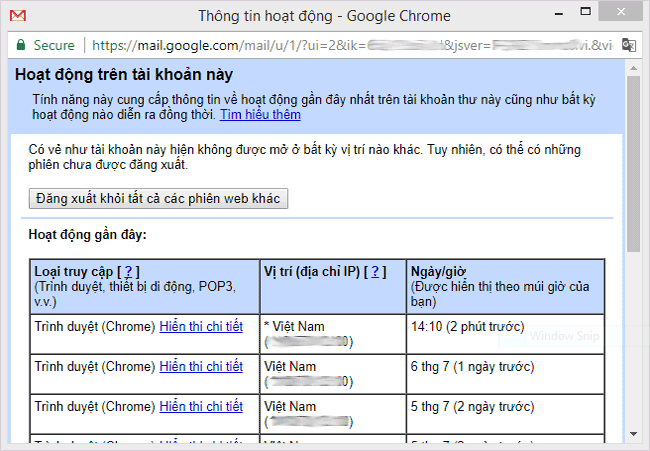Click 'Hiển thị chi tiết' in the 14:10 row
The image size is (650, 451).
(x=201, y=327)
